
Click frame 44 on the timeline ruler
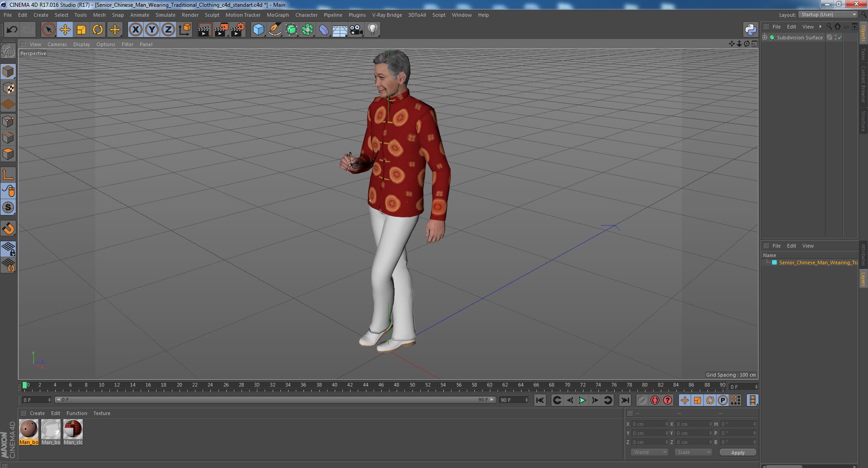tap(365, 385)
